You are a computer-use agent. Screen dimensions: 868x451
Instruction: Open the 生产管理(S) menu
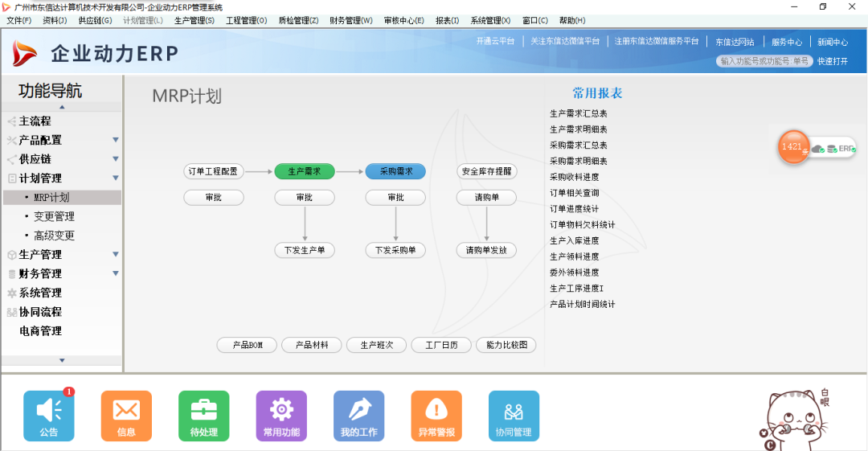[x=194, y=21]
